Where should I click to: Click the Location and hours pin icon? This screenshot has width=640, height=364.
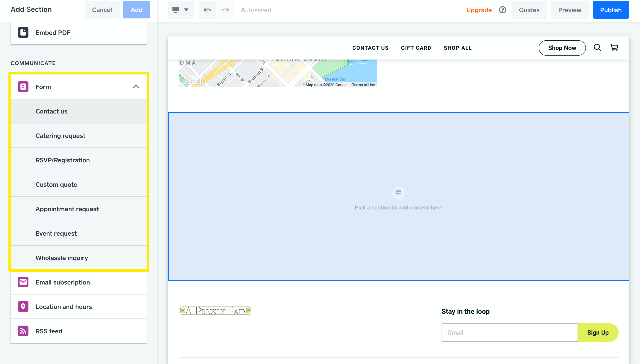click(x=23, y=306)
